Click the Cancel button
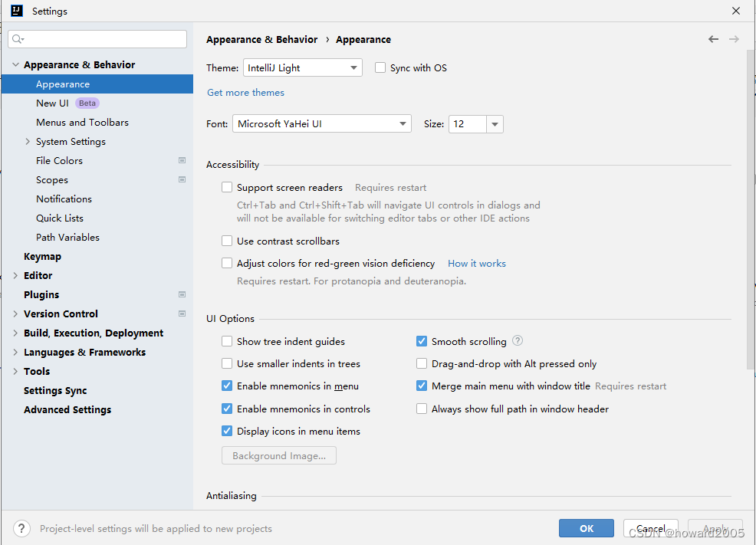 click(650, 528)
